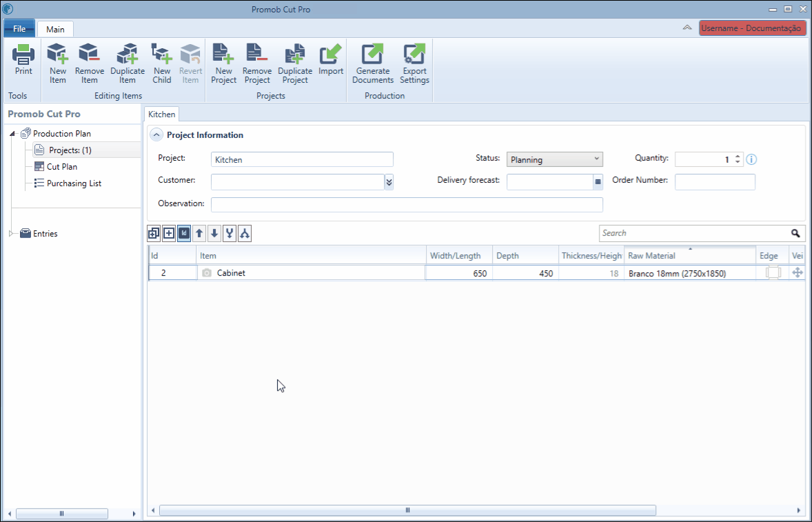Create a New Child item
812x522 pixels.
click(x=161, y=63)
